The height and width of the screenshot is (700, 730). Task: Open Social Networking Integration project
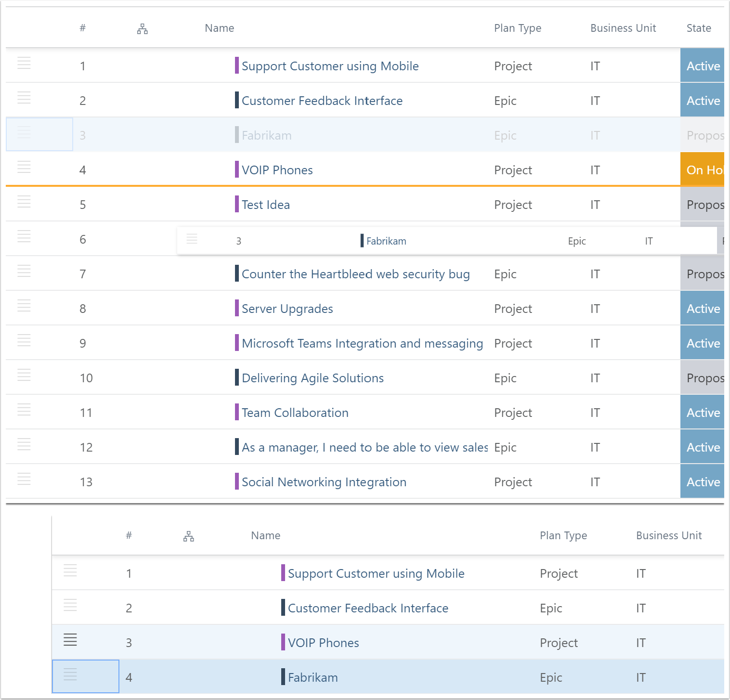pos(324,482)
